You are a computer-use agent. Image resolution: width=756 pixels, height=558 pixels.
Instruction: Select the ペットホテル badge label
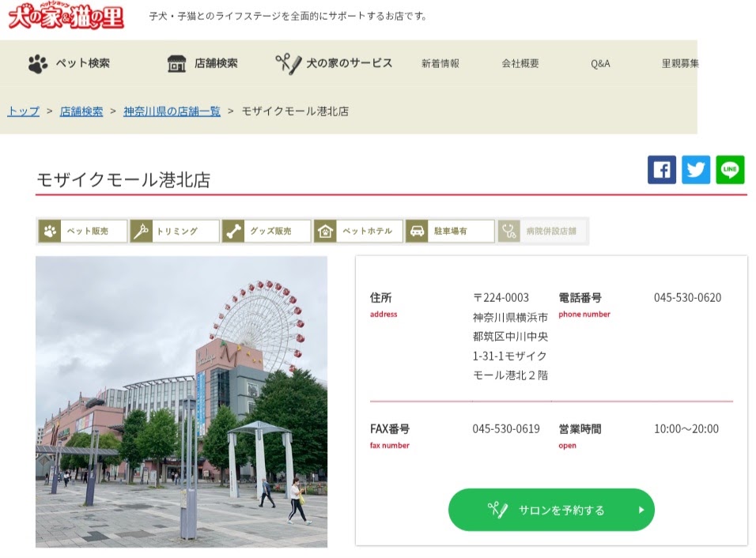(368, 232)
